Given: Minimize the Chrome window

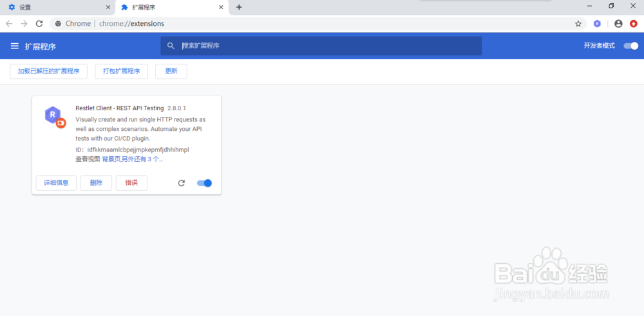Looking at the screenshot, I should click(590, 6).
